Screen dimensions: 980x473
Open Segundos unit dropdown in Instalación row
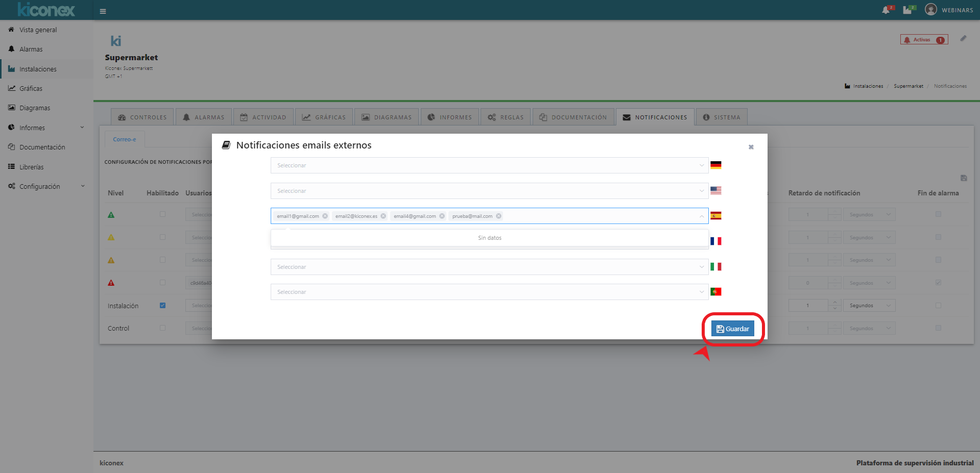tap(869, 306)
